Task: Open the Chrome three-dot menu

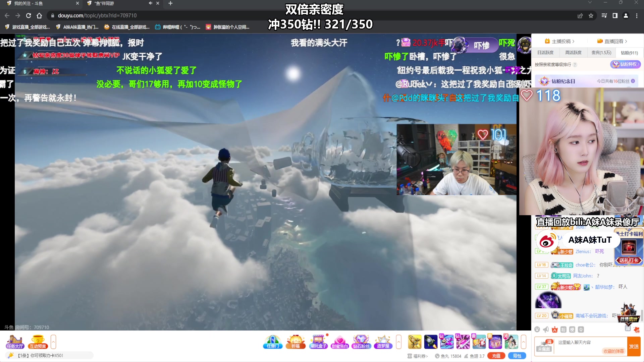Action: [637, 15]
